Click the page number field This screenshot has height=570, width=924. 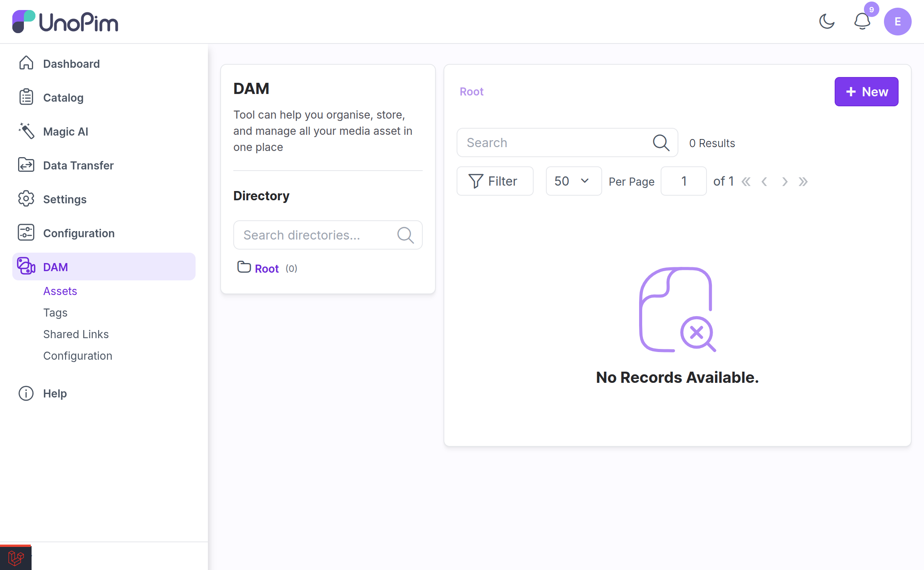pyautogui.click(x=684, y=181)
